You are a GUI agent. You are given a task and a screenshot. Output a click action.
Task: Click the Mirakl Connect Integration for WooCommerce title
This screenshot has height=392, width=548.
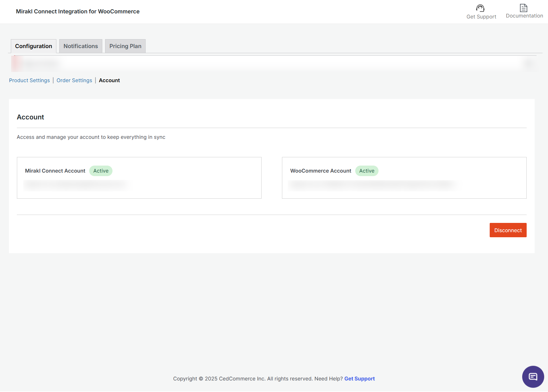click(78, 11)
